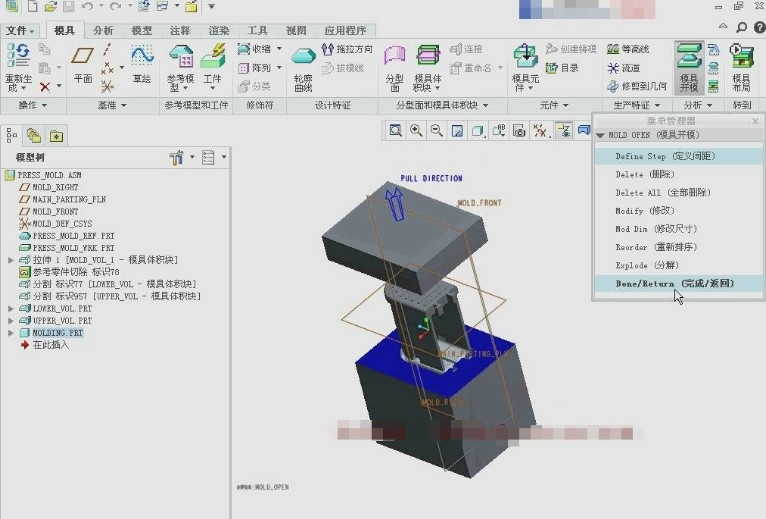Viewport: 766px width, 519px height.
Task: Click the Search magnifier icon at top right
Action: (741, 27)
